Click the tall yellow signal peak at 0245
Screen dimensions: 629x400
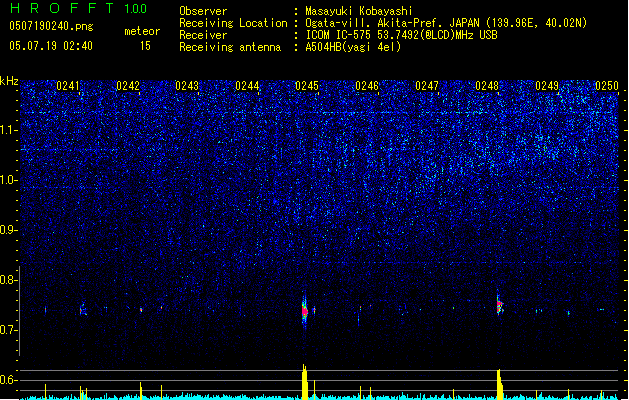tap(304, 381)
